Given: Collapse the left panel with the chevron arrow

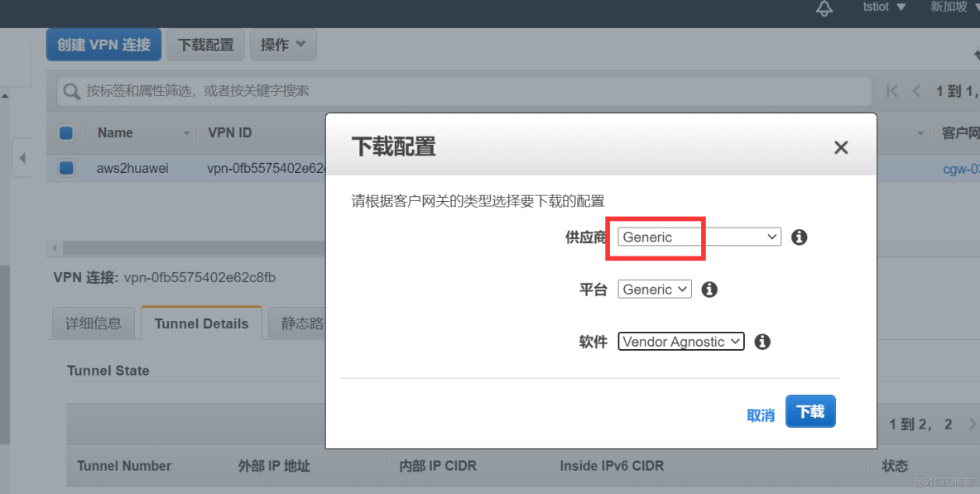Looking at the screenshot, I should tap(22, 159).
